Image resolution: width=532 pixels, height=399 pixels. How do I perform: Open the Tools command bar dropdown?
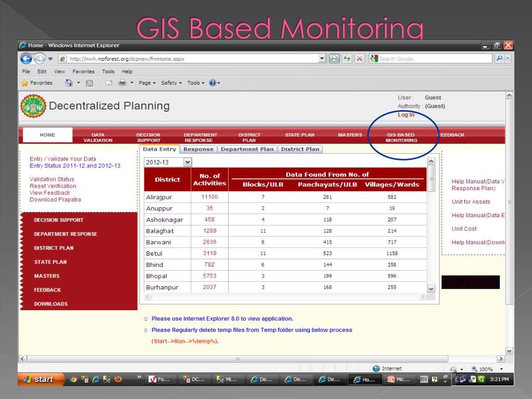[196, 83]
